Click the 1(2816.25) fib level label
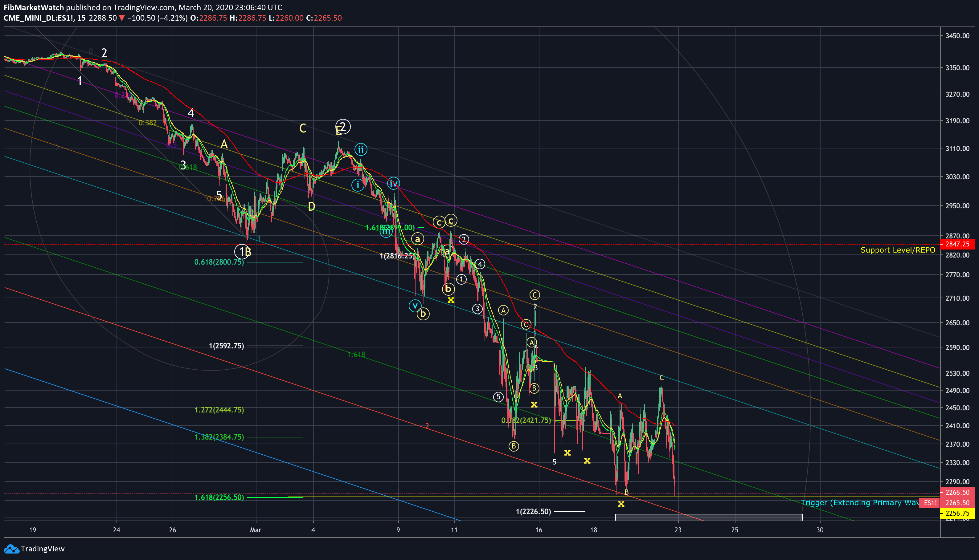The width and height of the screenshot is (979, 560). (398, 256)
